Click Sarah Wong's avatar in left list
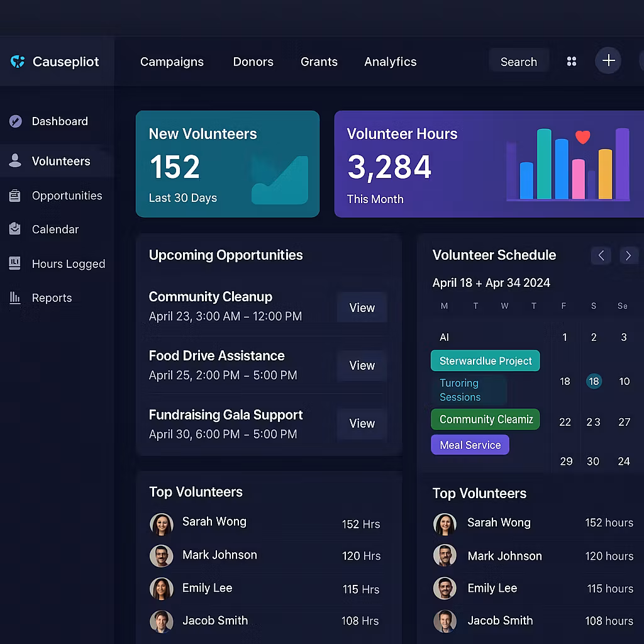644x644 pixels. 162,523
